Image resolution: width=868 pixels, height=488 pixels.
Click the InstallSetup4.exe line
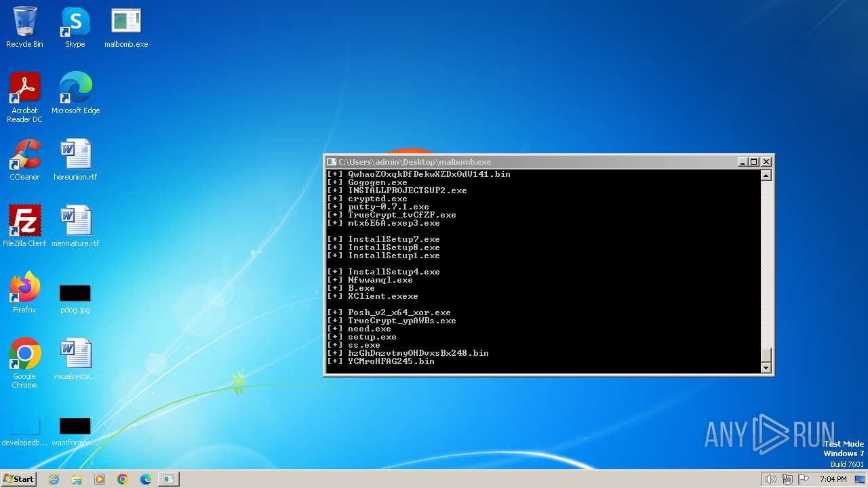coord(383,272)
